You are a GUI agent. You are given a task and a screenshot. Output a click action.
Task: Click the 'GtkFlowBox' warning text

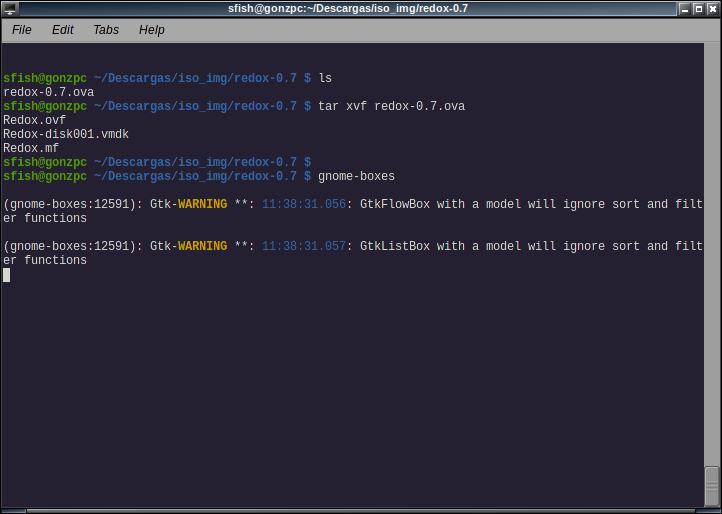[x=395, y=204]
